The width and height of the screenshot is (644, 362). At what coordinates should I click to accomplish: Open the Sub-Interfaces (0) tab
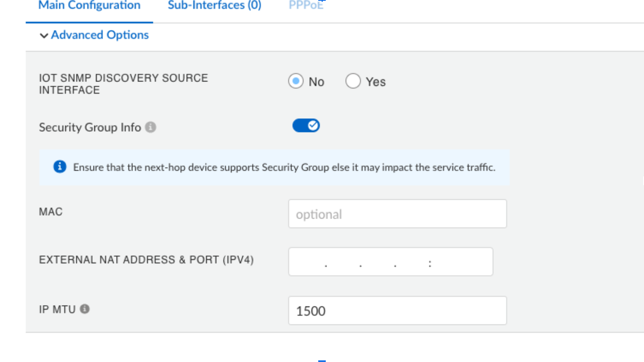[214, 6]
